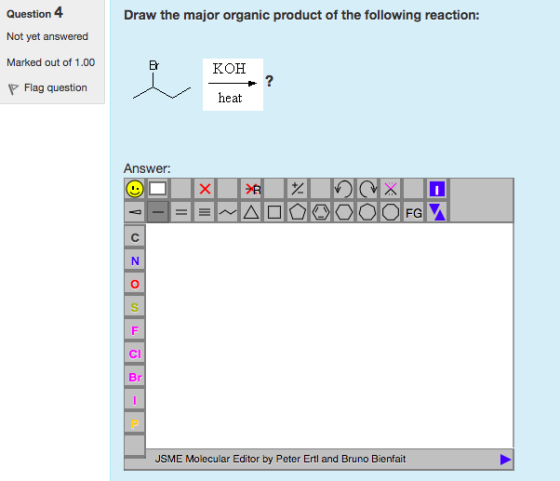This screenshot has width=560, height=481.
Task: Select the cyclopentane ring tool
Action: pyautogui.click(x=298, y=212)
